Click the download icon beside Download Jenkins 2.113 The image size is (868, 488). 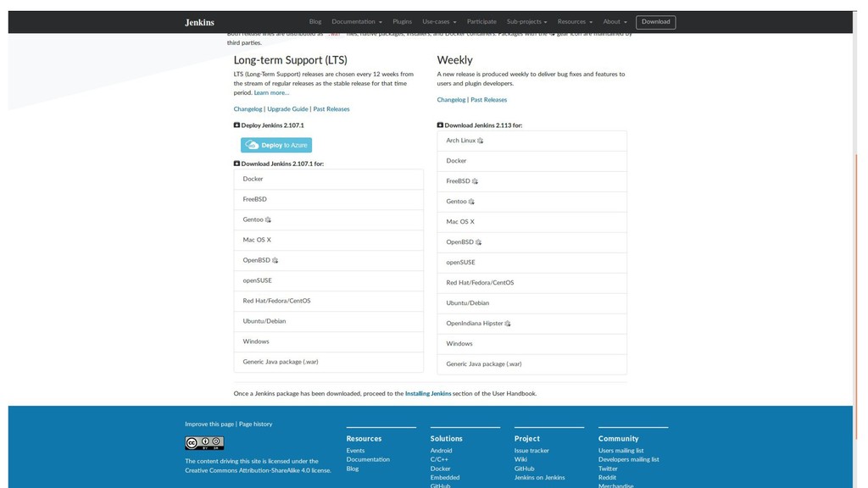click(440, 125)
